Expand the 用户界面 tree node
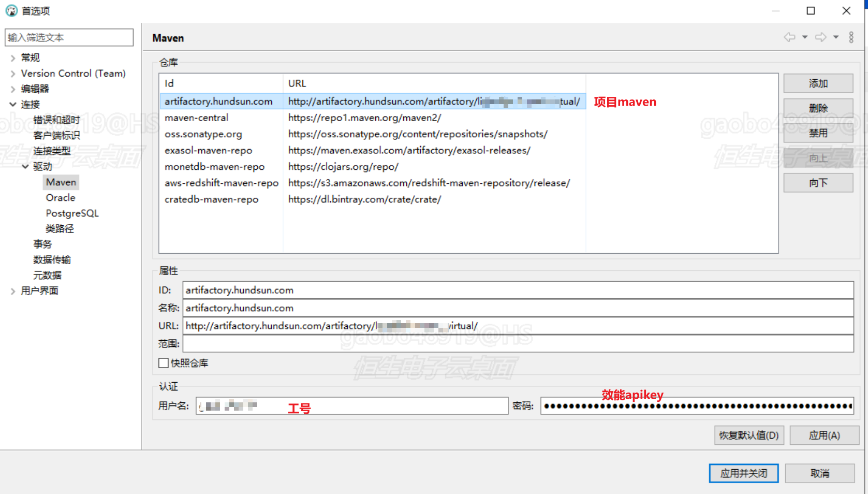The height and width of the screenshot is (494, 868). point(13,291)
